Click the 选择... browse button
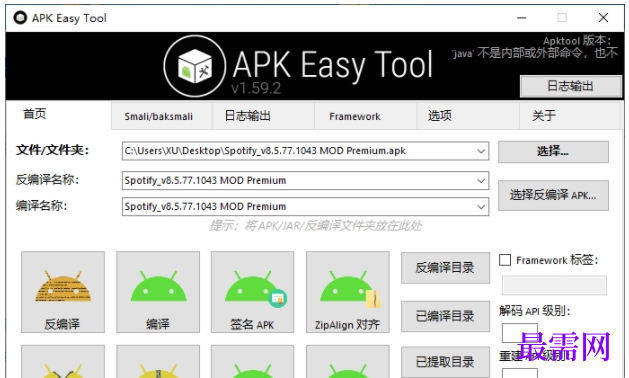Image resolution: width=629 pixels, height=378 pixels. (x=553, y=152)
